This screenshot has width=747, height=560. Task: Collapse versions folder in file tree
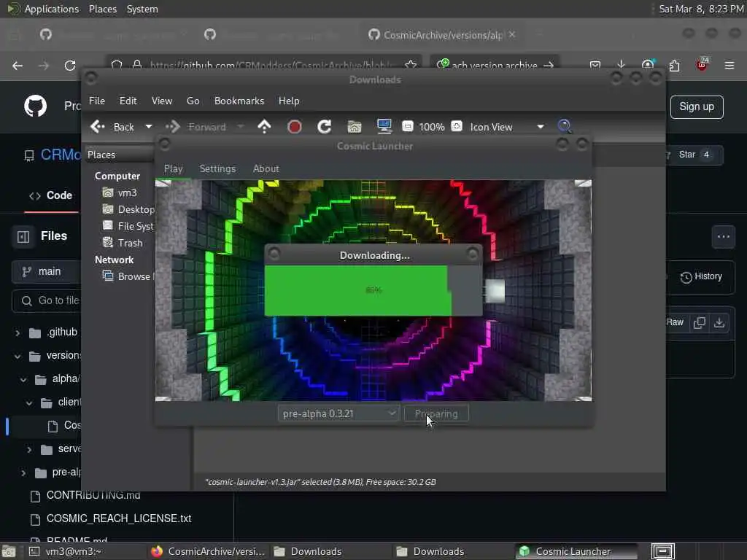point(18,356)
